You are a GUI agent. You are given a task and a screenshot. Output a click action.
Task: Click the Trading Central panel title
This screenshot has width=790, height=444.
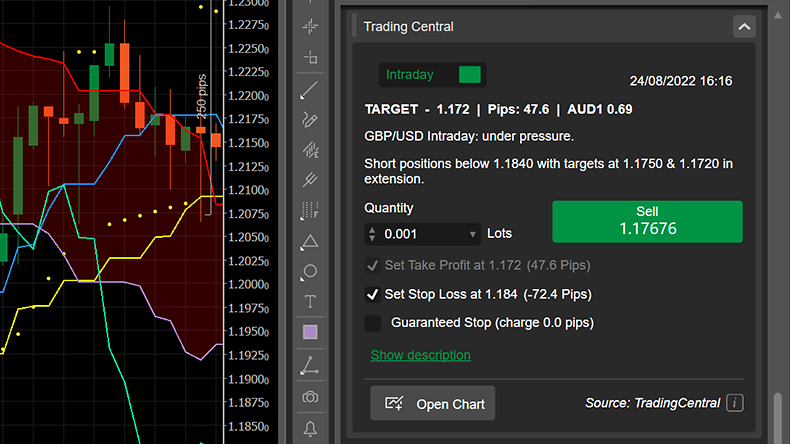pos(409,27)
